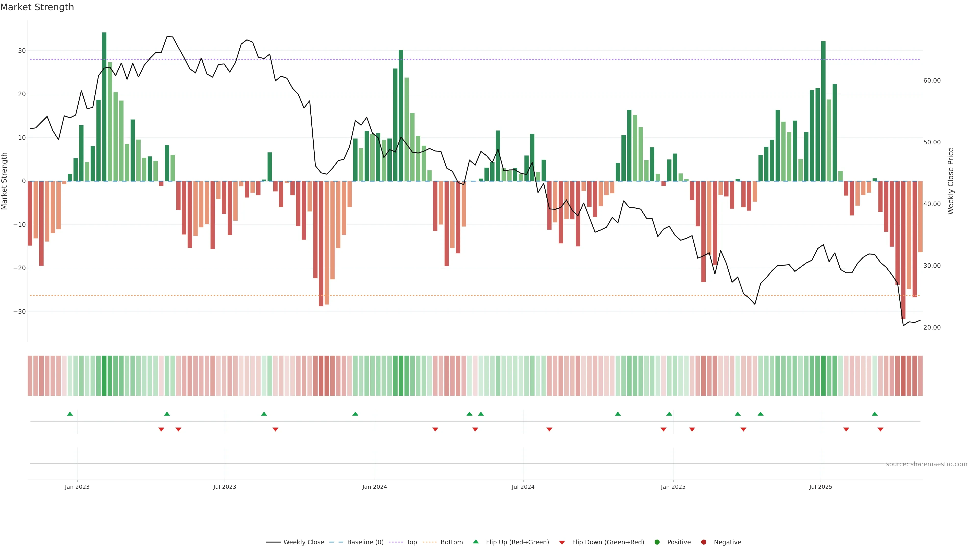The width and height of the screenshot is (980, 551).
Task: Click the red Flip Down triangle legend icon
Action: (562, 542)
